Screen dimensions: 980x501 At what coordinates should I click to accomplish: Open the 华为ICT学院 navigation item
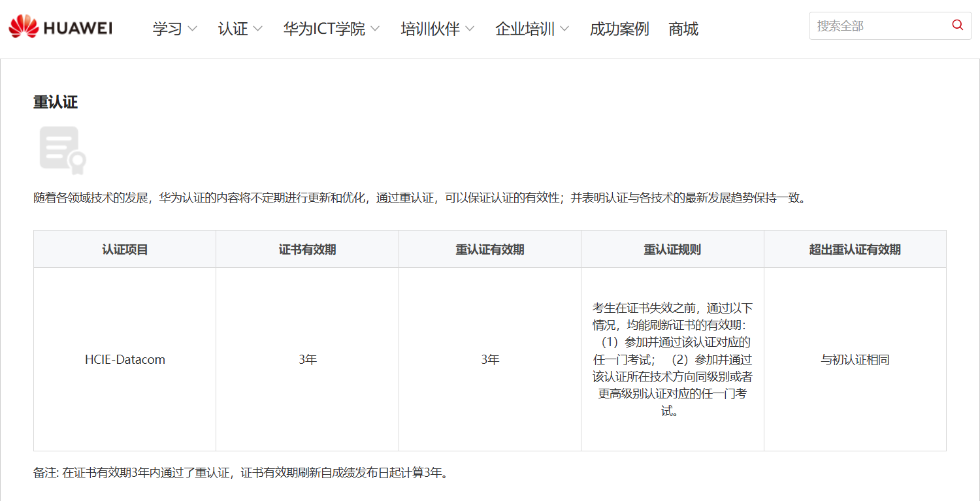click(324, 29)
